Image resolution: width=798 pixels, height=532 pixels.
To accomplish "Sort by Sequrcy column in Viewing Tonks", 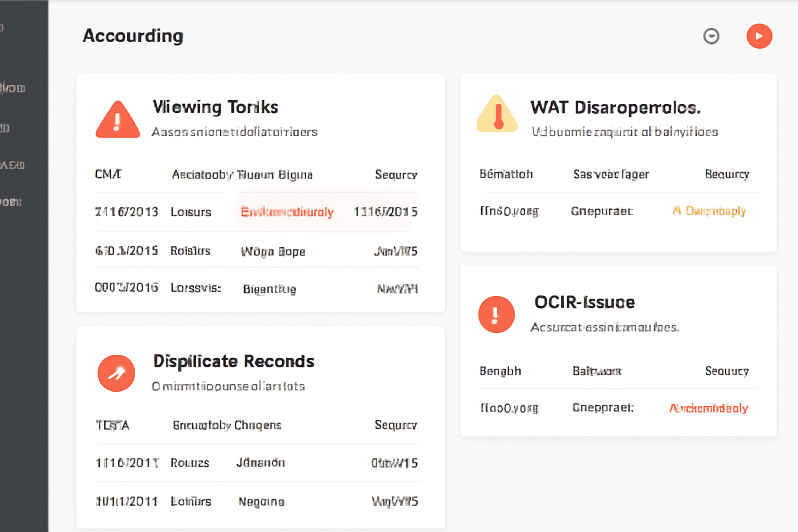I will [396, 175].
